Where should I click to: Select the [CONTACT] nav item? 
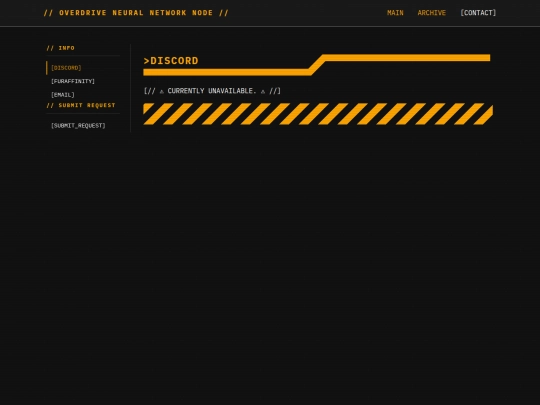[478, 13]
